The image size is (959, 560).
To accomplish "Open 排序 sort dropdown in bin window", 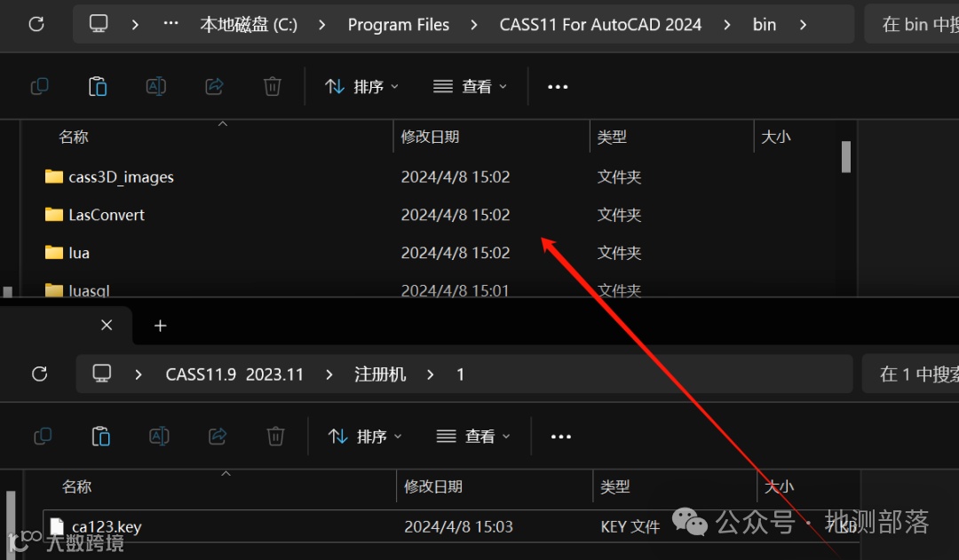I will coord(361,87).
